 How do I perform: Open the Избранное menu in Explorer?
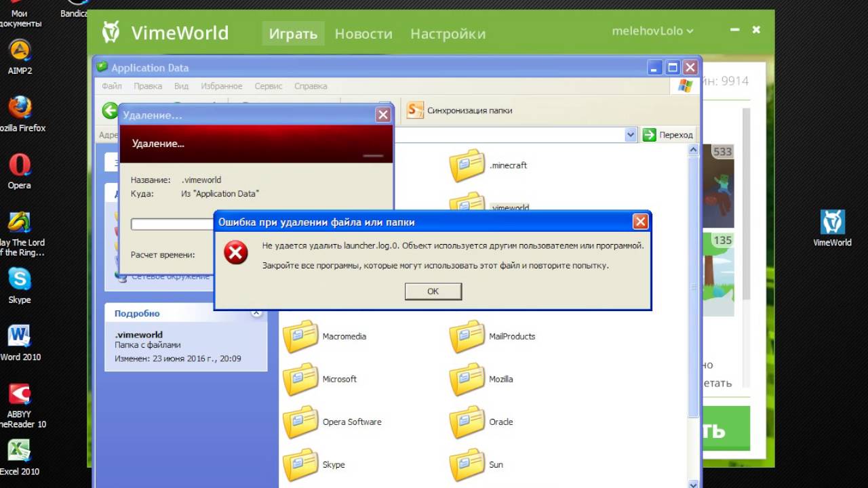pyautogui.click(x=221, y=86)
